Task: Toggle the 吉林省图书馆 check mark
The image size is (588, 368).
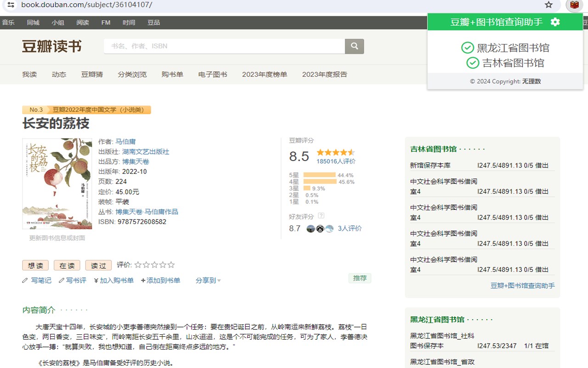Action: [x=473, y=63]
